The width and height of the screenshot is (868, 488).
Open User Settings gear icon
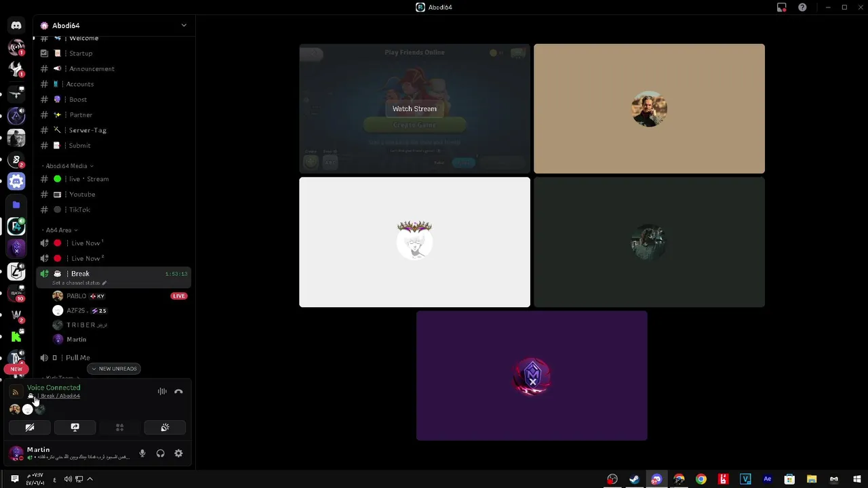coord(178,453)
